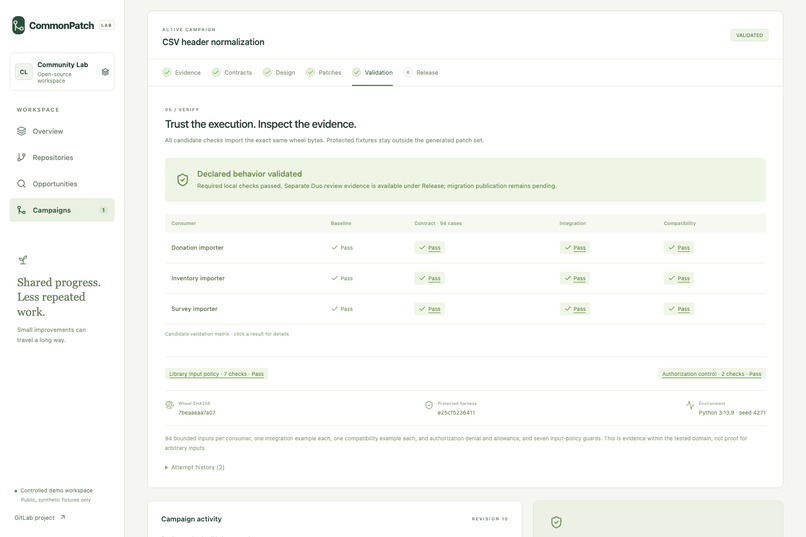Click the Campaign activity heading
The height and width of the screenshot is (537, 806).
[x=191, y=519]
